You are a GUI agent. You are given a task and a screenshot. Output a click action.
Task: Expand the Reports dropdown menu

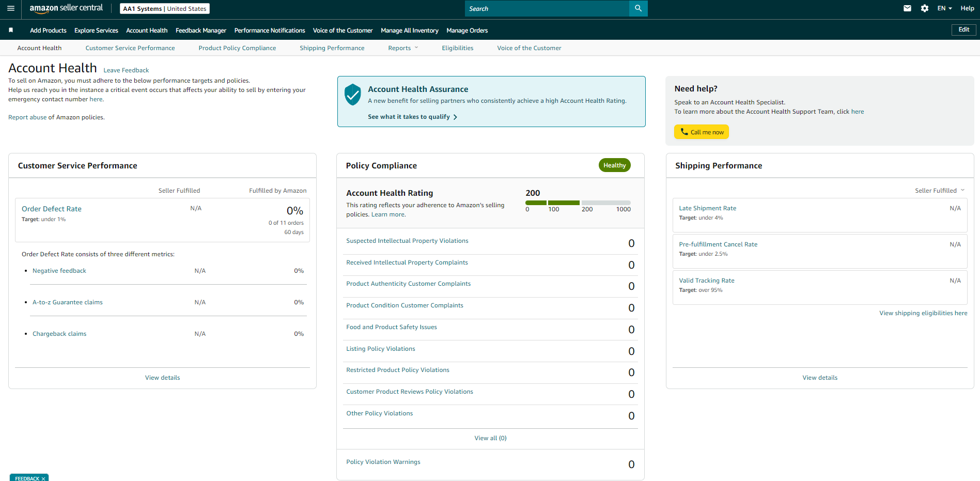coord(403,48)
